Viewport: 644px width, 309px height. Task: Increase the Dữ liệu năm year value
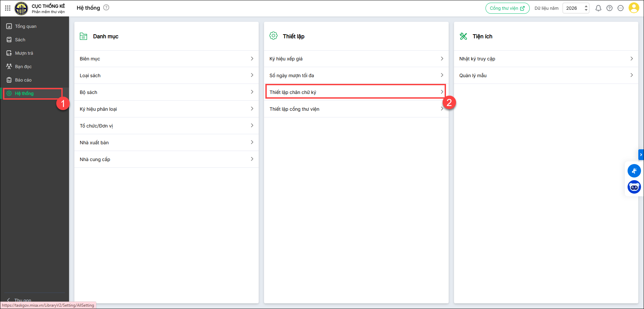[586, 6]
